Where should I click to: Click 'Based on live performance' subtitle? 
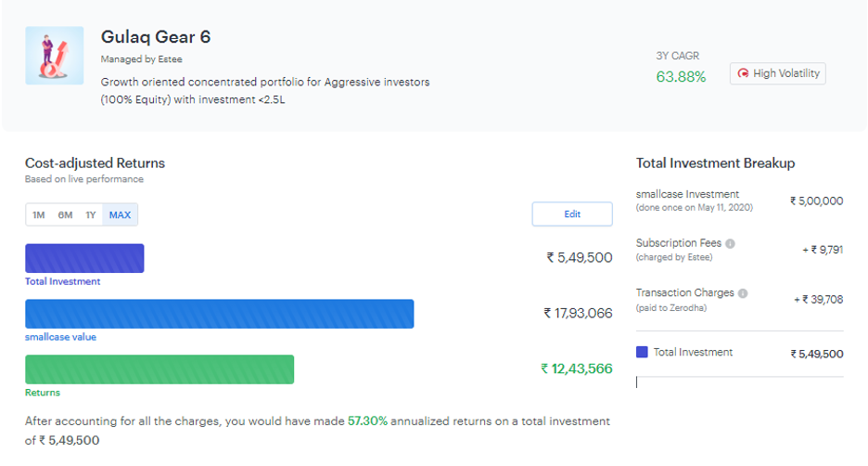point(84,179)
